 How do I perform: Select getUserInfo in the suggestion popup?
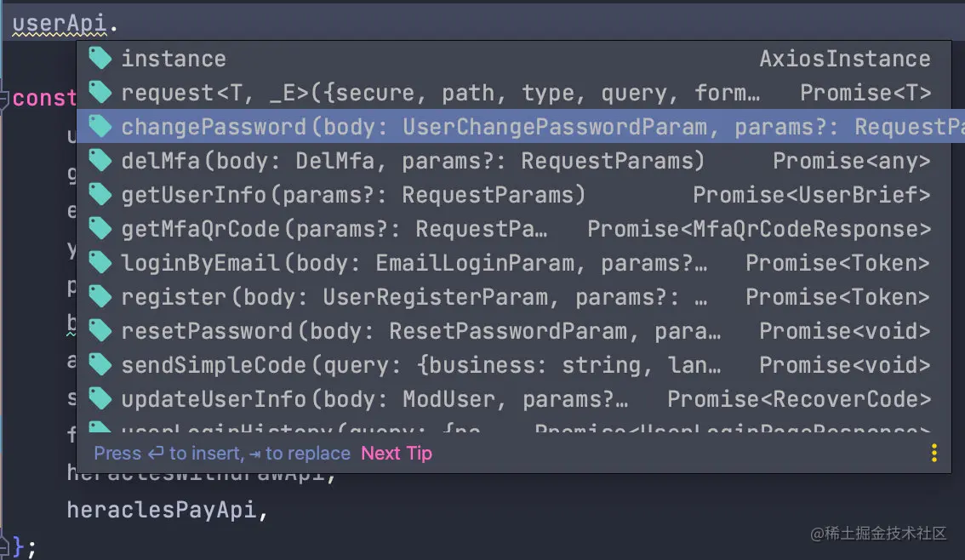(x=514, y=194)
